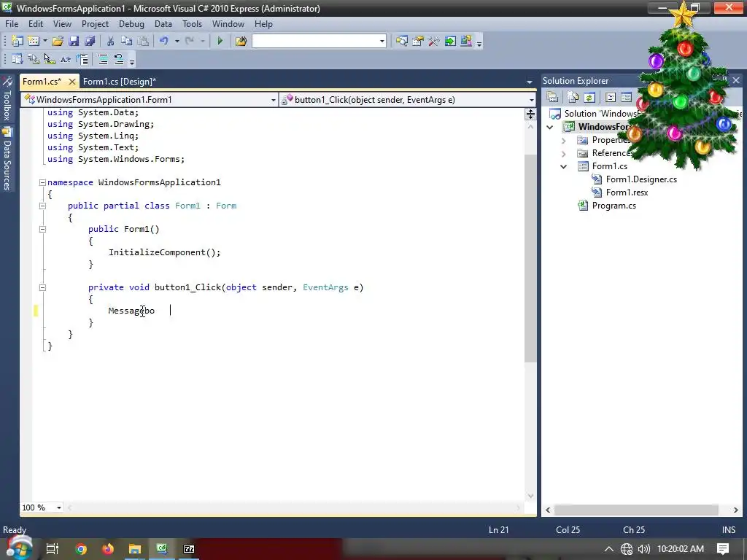
Task: Undo the last edit with Undo icon
Action: (164, 42)
